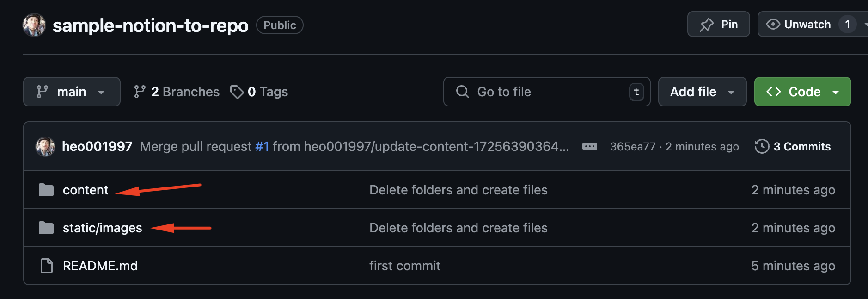This screenshot has height=299, width=868.
Task: Click the repository owner avatar at top
Action: 34,25
